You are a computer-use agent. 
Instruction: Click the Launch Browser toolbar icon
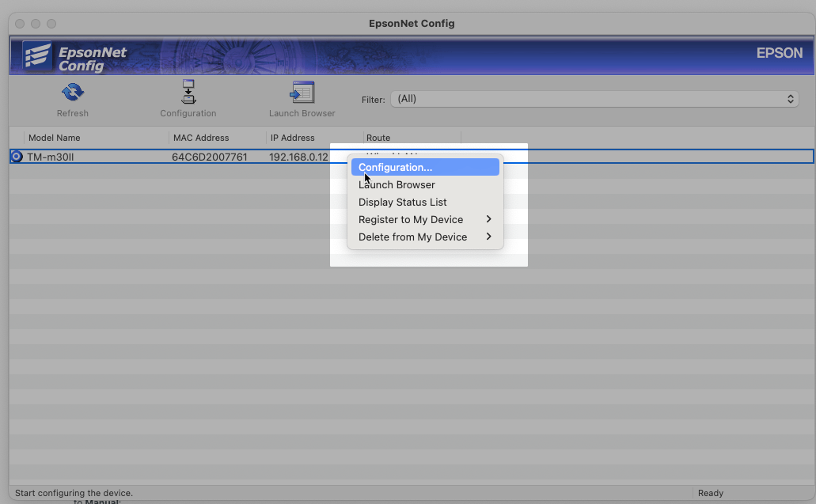pyautogui.click(x=302, y=93)
